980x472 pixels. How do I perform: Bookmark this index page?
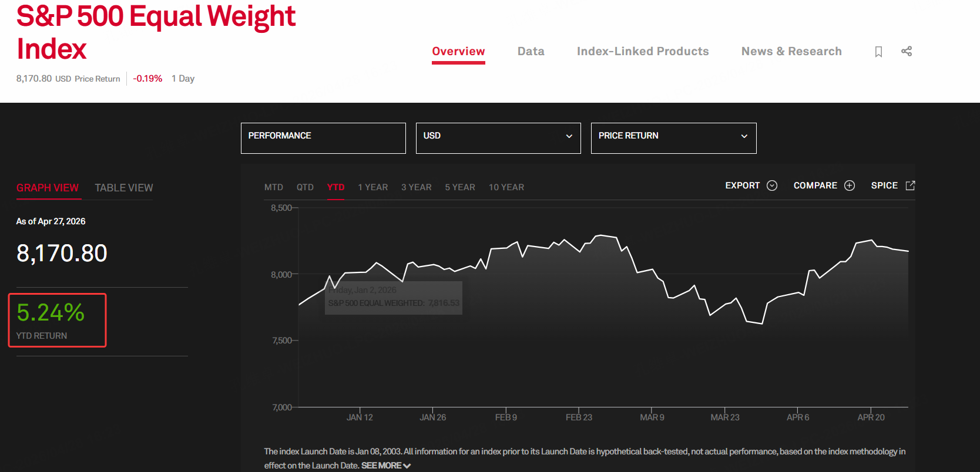pos(878,52)
